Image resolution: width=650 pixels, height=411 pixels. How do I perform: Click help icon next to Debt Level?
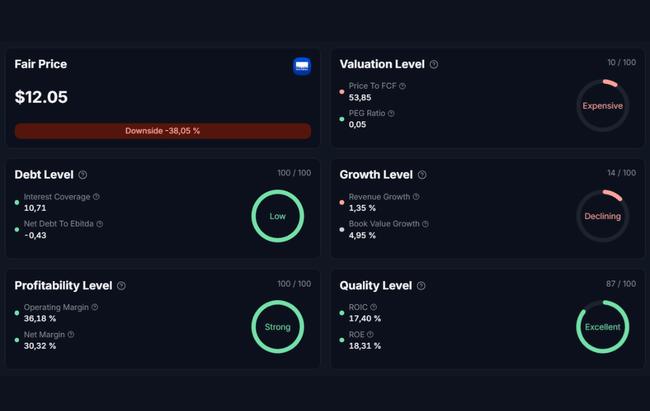83,175
